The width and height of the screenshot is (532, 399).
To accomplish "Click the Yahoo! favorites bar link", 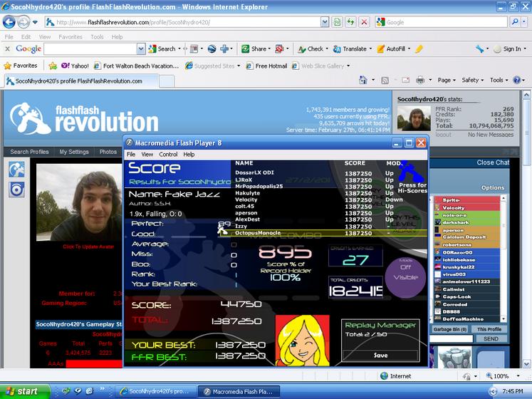I will coord(75,66).
